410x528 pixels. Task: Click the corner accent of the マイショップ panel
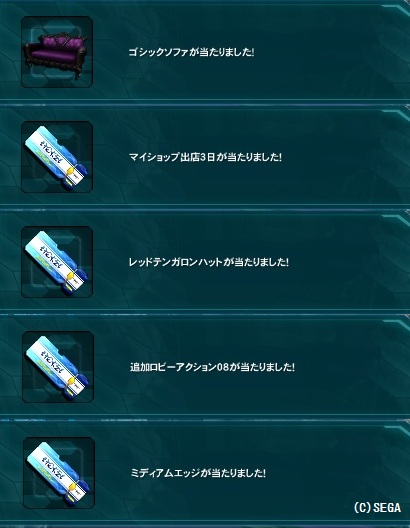click(x=397, y=116)
